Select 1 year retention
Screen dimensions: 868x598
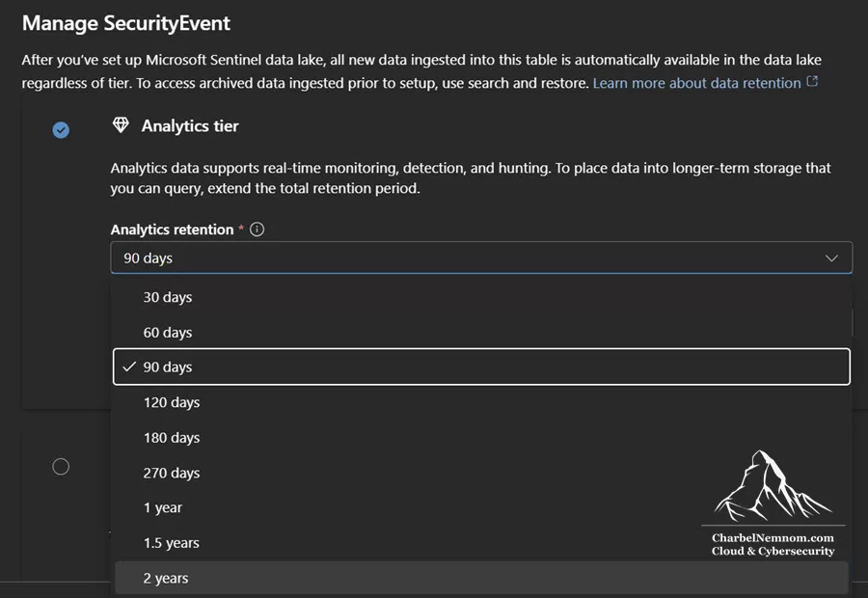tap(481, 507)
